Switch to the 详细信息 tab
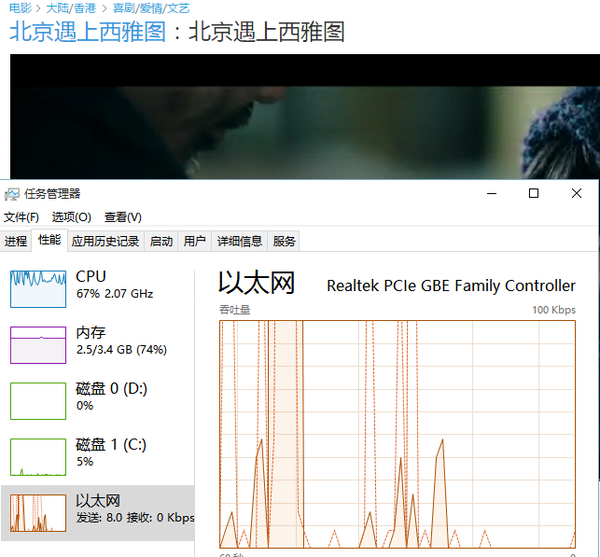This screenshot has height=557, width=600. [240, 241]
